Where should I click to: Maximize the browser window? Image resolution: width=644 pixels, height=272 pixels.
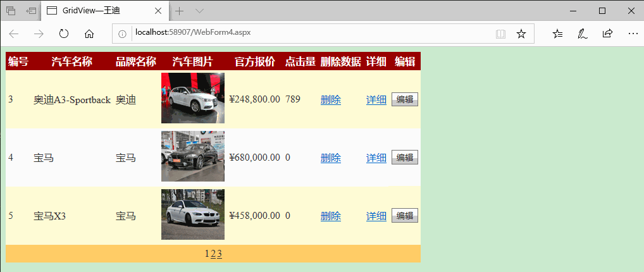pyautogui.click(x=602, y=11)
